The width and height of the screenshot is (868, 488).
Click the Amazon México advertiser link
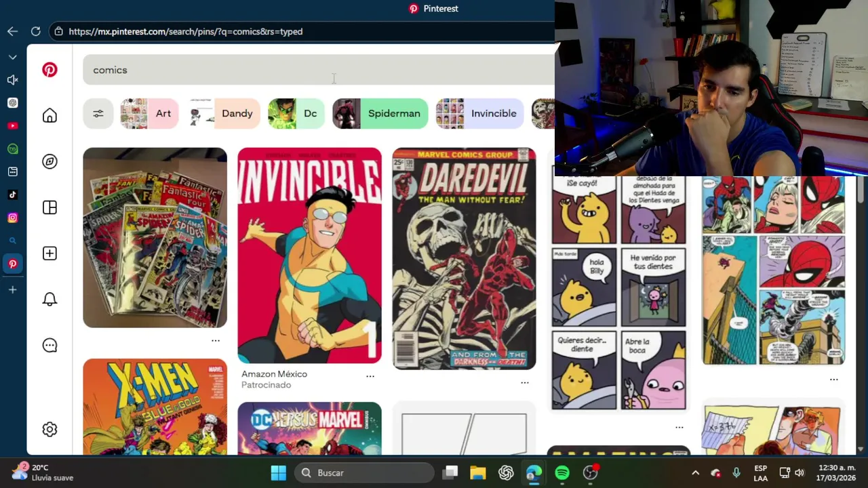(x=274, y=374)
